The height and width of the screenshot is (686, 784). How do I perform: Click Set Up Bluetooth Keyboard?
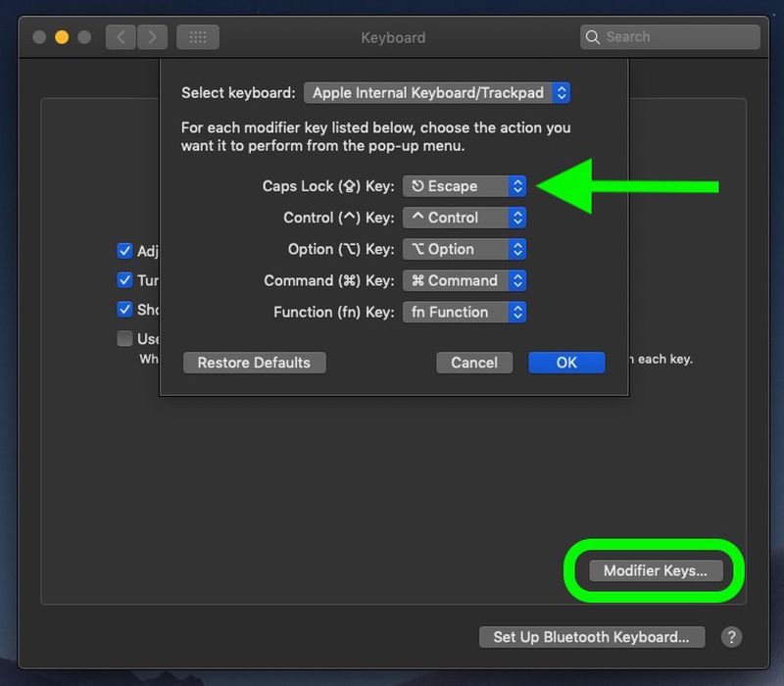pos(591,637)
